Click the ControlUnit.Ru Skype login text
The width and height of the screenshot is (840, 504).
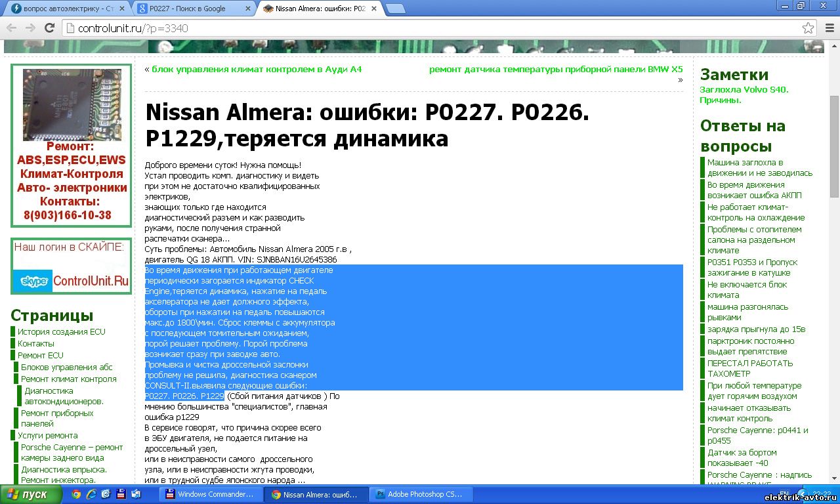click(x=91, y=281)
